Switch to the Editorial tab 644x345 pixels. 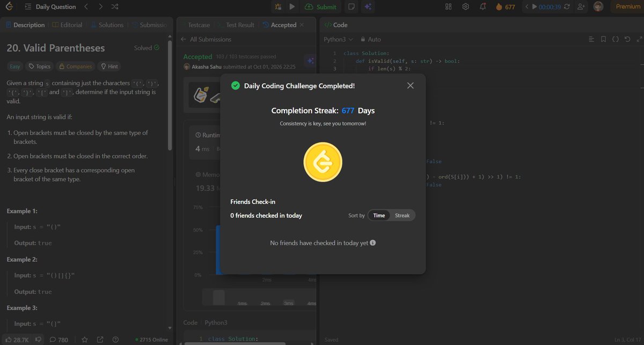point(68,25)
